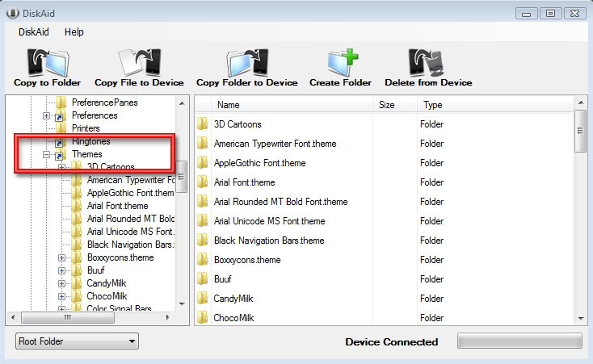Viewport: 593px width, 364px height.
Task: Click the progress bar near Device Connected
Action: coord(519,341)
